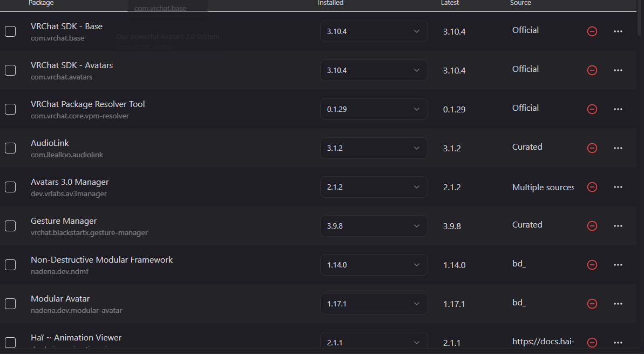This screenshot has height=354, width=644.
Task: Open more options for Avatars 3.0 Manager
Action: click(618, 187)
